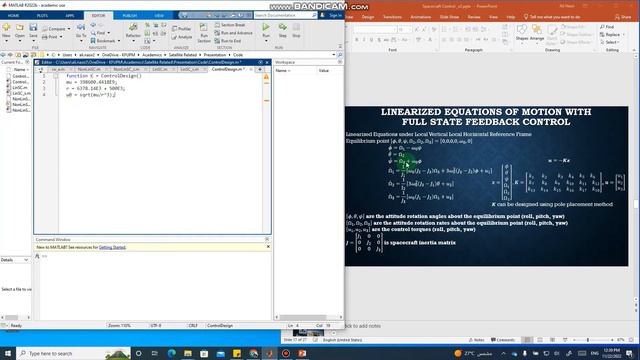This screenshot has width=640, height=360.
Task: Click the Analyze button
Action: 182,37
